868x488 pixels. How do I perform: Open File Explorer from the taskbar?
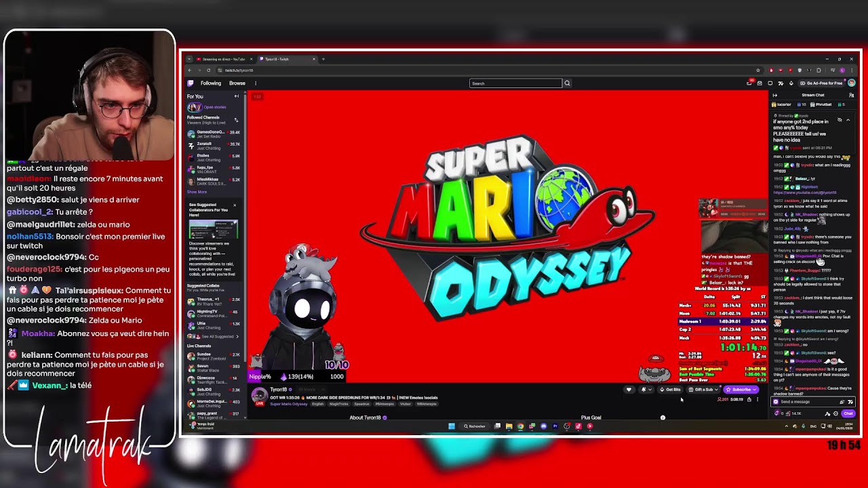coord(509,426)
